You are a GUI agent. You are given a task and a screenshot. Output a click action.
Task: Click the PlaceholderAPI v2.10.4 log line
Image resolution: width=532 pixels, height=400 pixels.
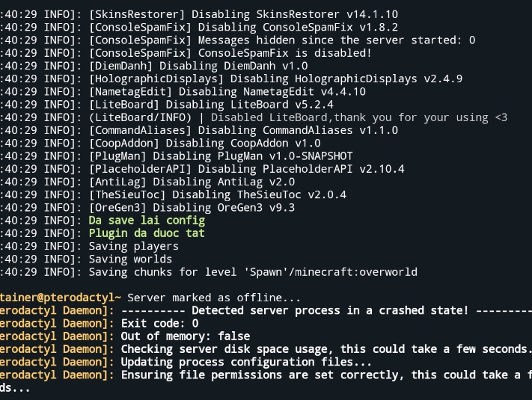[x=246, y=169]
